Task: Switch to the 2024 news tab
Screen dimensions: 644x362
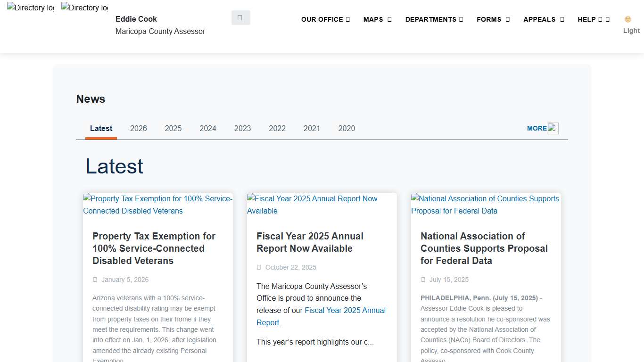Action: [x=208, y=128]
